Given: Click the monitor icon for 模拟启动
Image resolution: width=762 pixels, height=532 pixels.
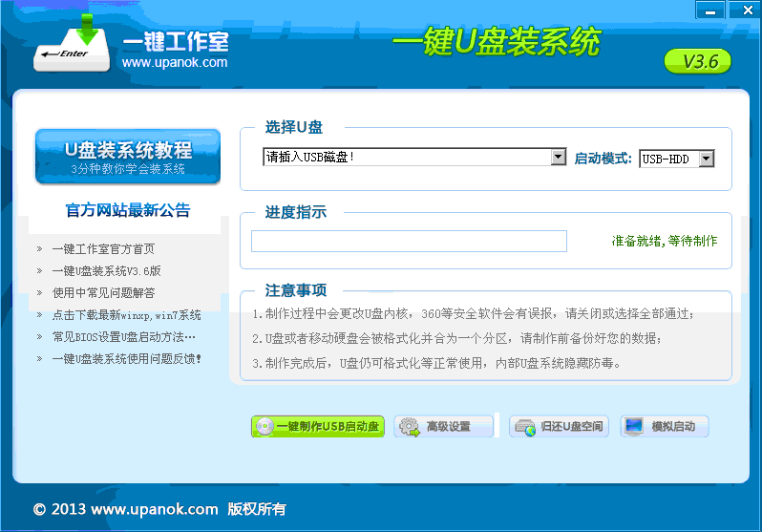Looking at the screenshot, I should point(634,427).
